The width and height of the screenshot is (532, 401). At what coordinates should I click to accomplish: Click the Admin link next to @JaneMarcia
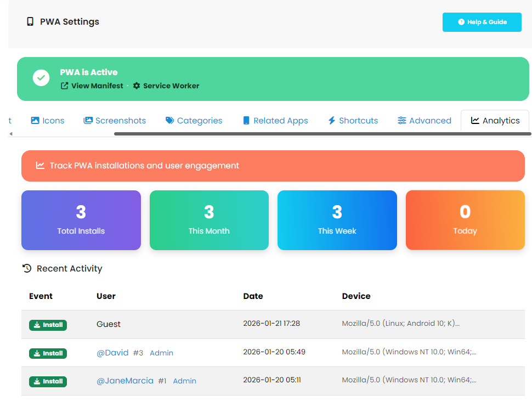coord(184,381)
